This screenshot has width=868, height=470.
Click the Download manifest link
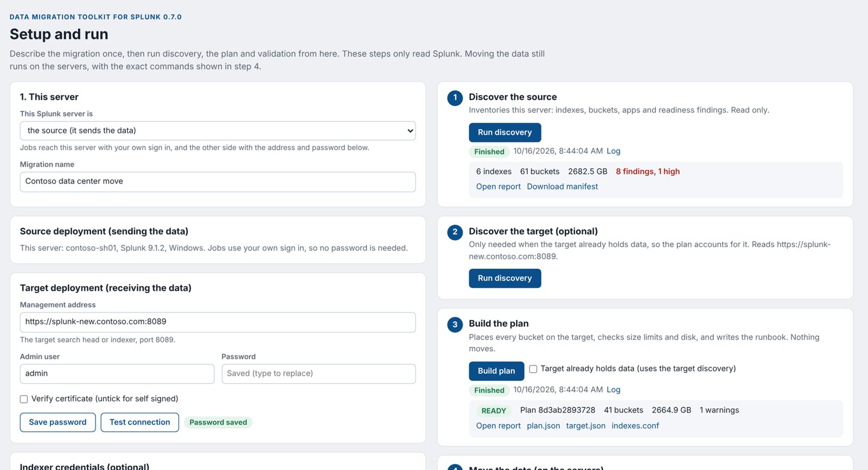(x=562, y=187)
